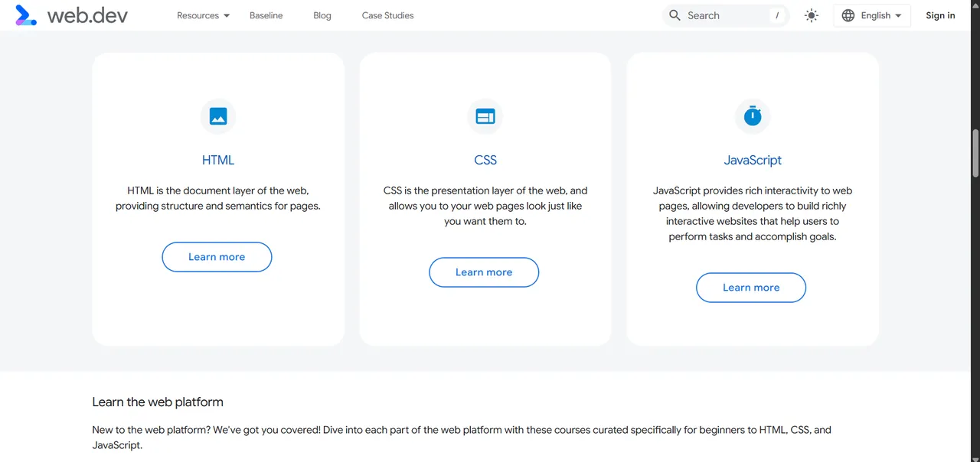Open the JavaScript heading link

[x=753, y=160]
